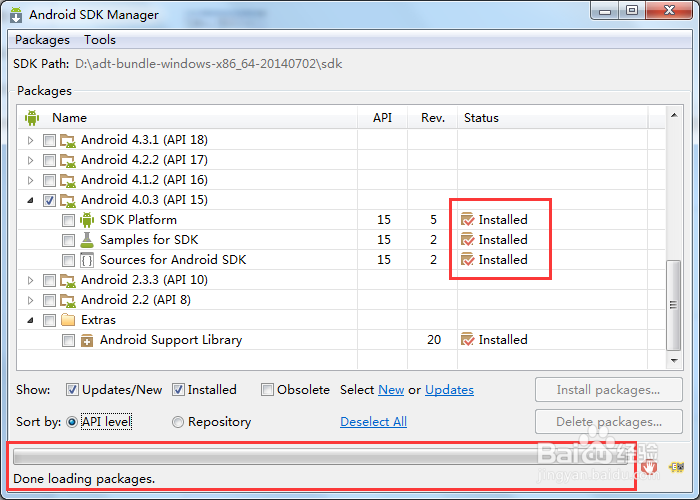700x500 pixels.
Task: Click the folder icon for Android 2.2 (API 8)
Action: 68,300
